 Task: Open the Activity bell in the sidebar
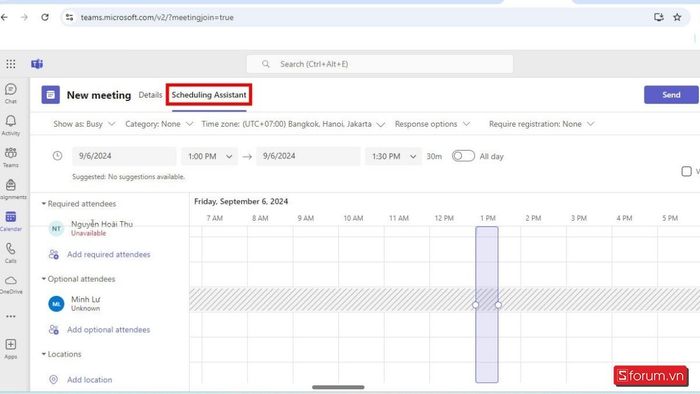pyautogui.click(x=11, y=125)
